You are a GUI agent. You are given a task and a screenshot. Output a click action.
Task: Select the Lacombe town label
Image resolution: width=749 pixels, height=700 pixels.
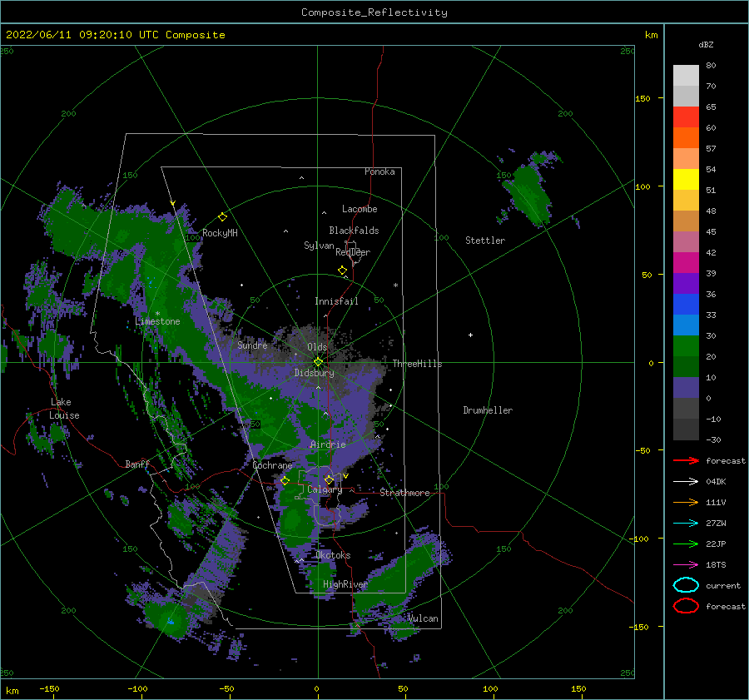[x=360, y=209]
